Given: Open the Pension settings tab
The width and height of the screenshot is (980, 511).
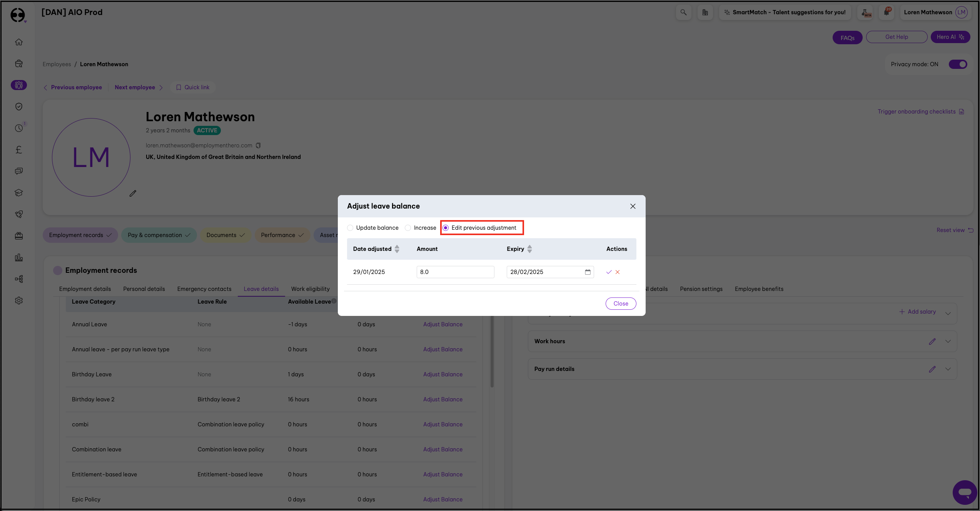Looking at the screenshot, I should pos(701,289).
